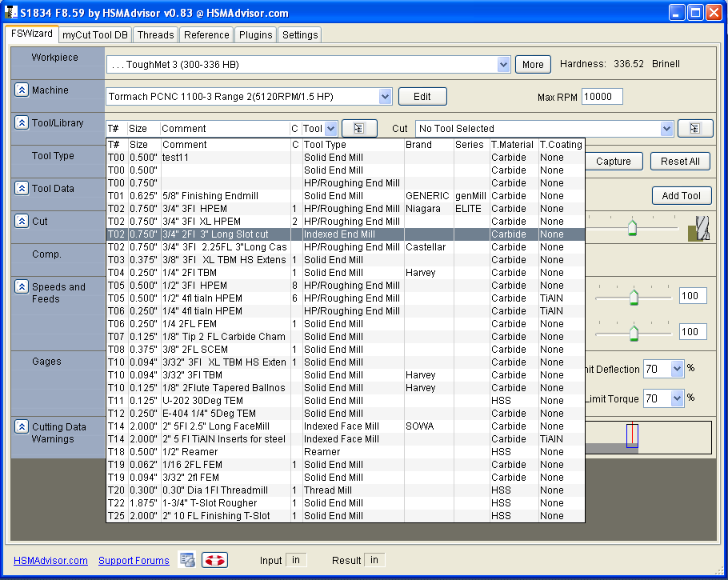This screenshot has width=728, height=580.
Task: Click the second 100 percent override field
Action: click(x=693, y=331)
